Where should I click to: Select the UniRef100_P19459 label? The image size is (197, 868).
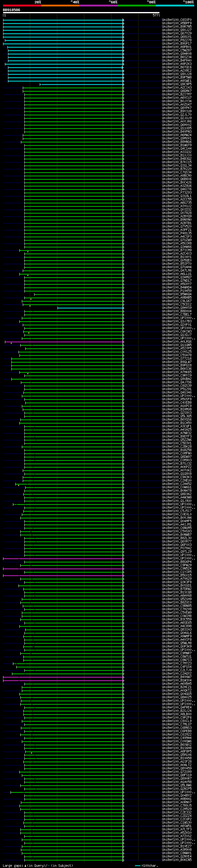tap(177, 291)
